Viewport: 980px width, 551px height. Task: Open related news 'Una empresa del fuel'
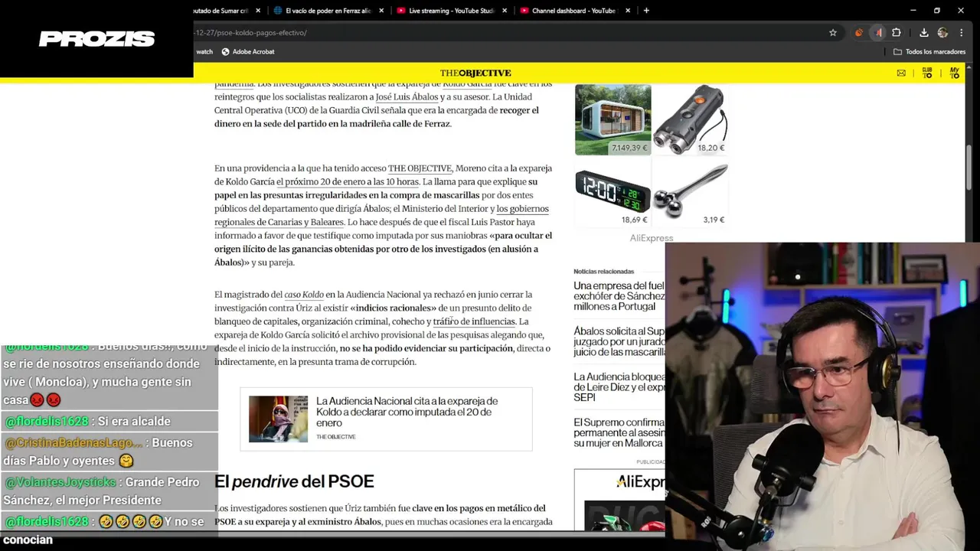tap(619, 296)
